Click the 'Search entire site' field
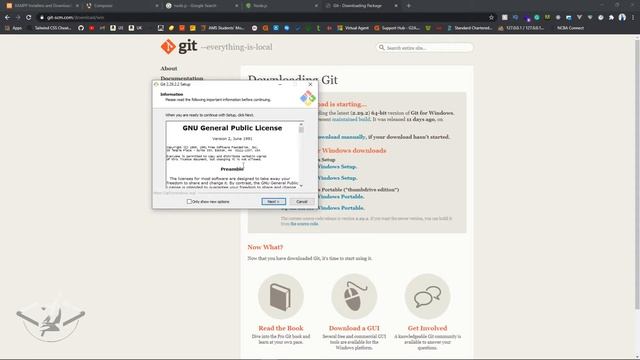 tap(424, 48)
